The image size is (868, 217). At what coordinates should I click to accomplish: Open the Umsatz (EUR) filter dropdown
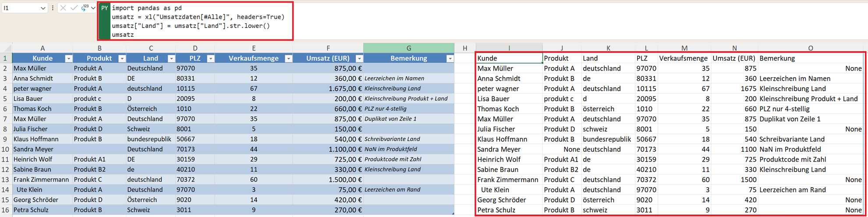tap(359, 58)
